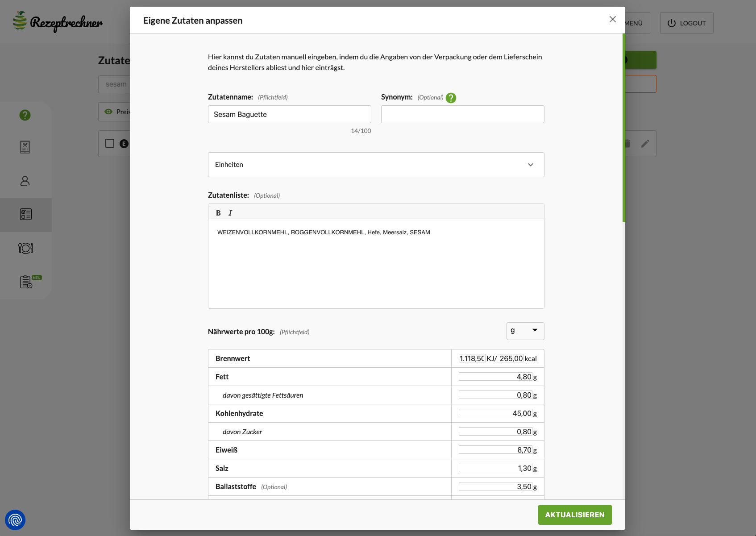Select the ingredients list sidebar icon

25,215
